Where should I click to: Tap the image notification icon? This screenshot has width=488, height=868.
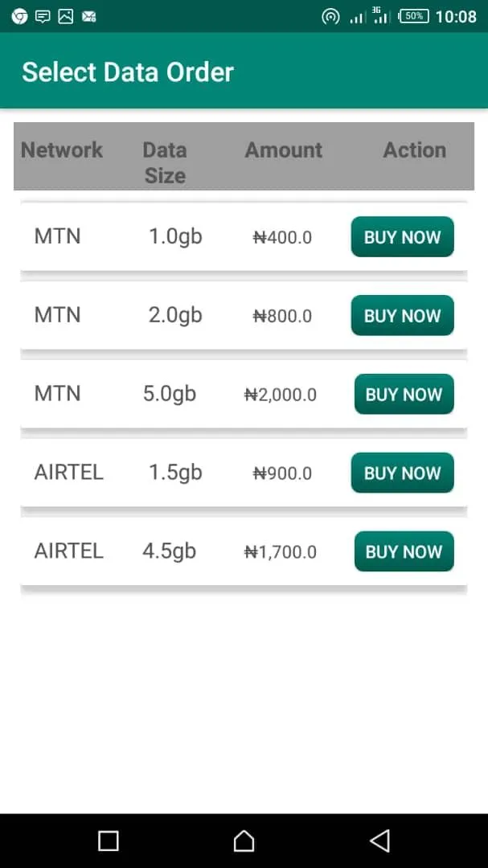pyautogui.click(x=66, y=16)
